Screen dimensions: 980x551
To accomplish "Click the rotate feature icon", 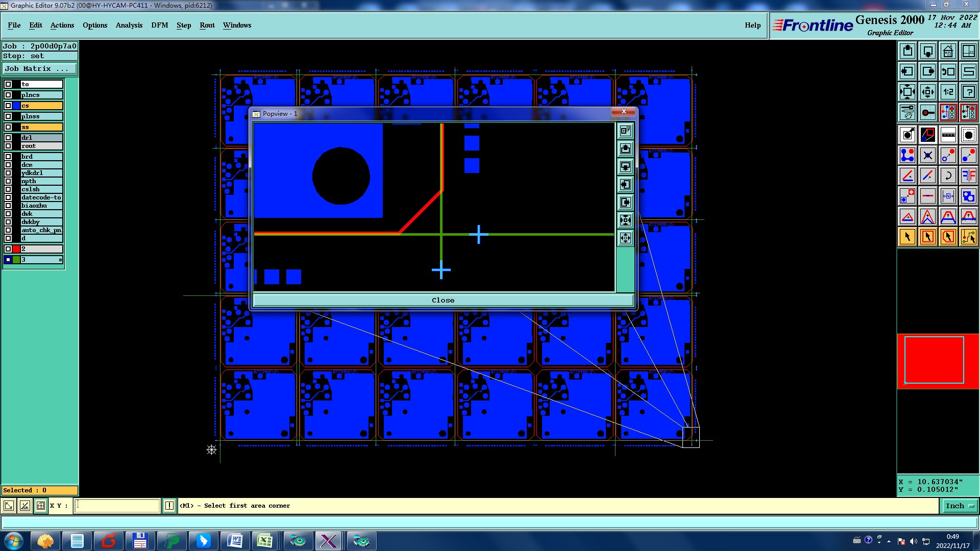I will click(x=948, y=176).
